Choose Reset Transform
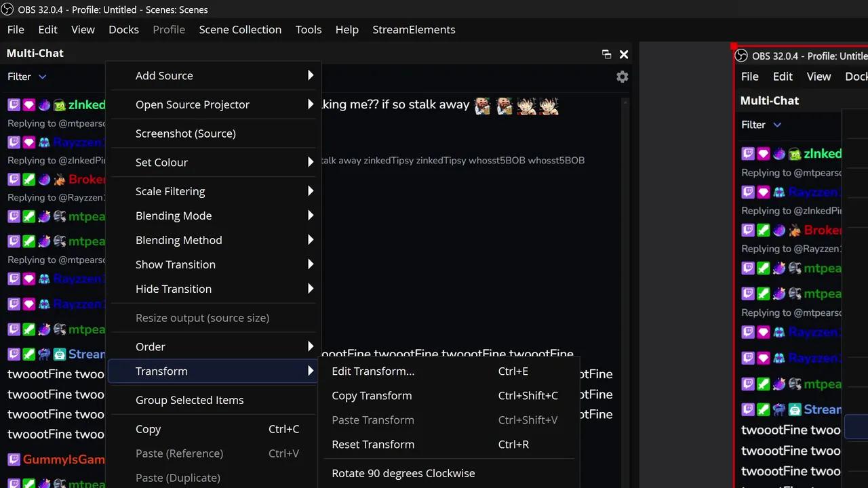The width and height of the screenshot is (868, 488). pos(448,445)
